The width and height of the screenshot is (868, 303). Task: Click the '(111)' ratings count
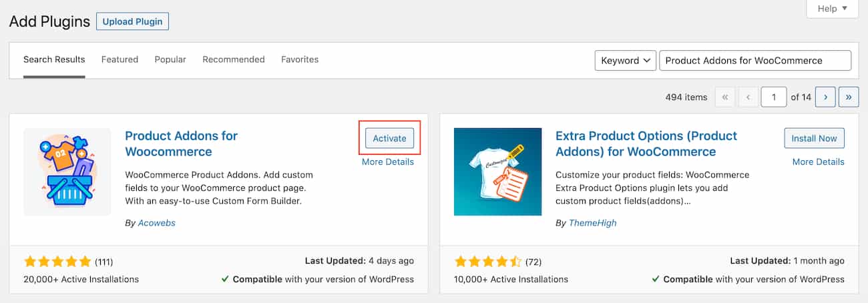[103, 261]
